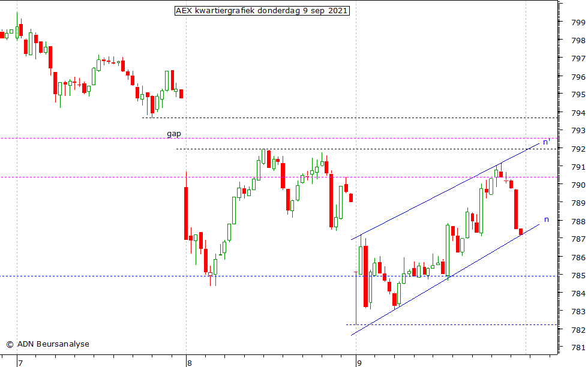Click the price axis label 785

click(x=578, y=275)
